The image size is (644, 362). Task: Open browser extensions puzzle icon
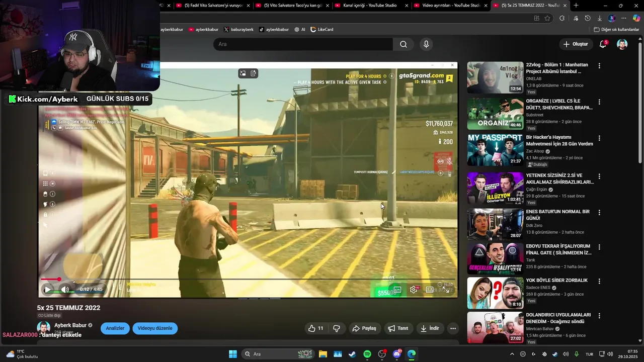click(x=562, y=18)
